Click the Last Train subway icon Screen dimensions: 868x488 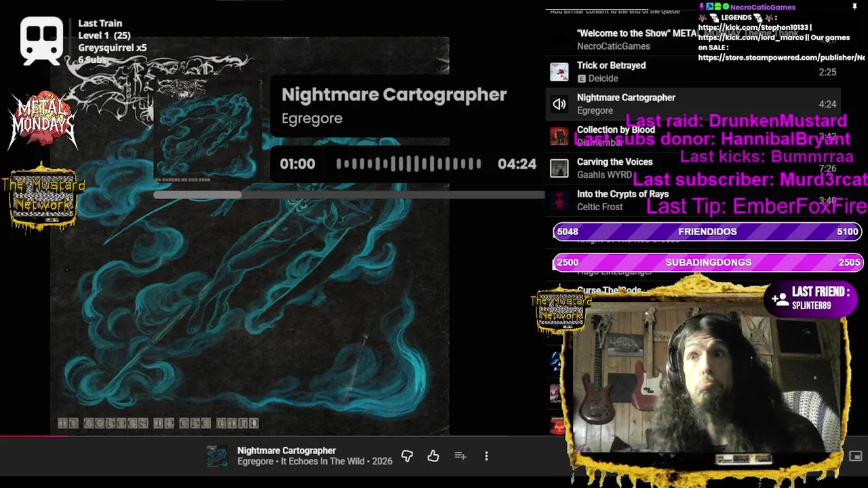[42, 41]
